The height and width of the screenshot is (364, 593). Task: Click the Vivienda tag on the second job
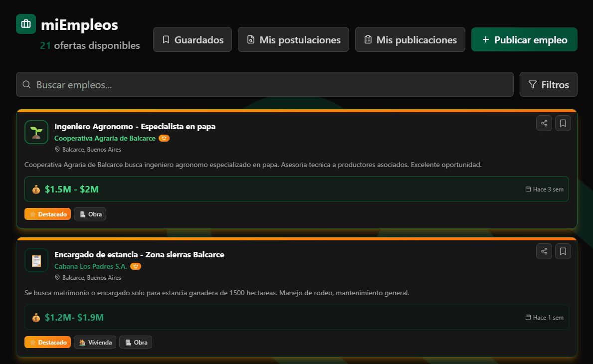click(x=95, y=342)
